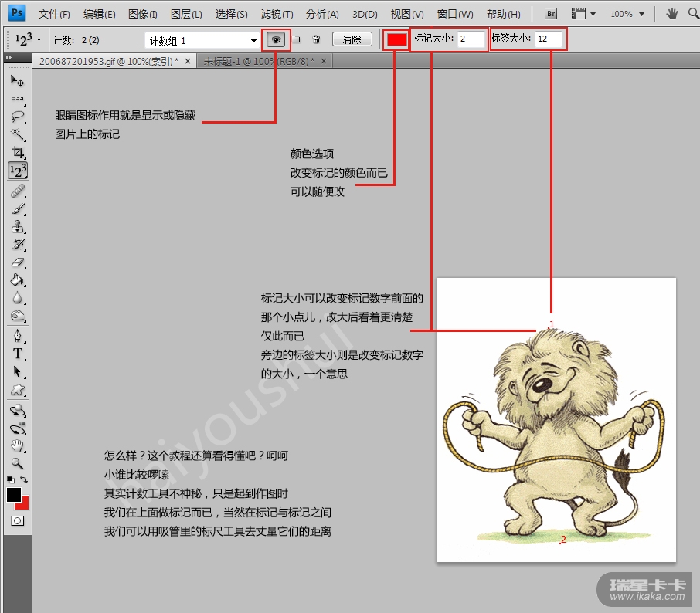This screenshot has width=700, height=613.
Task: Select the Crop tool
Action: pos(18,152)
